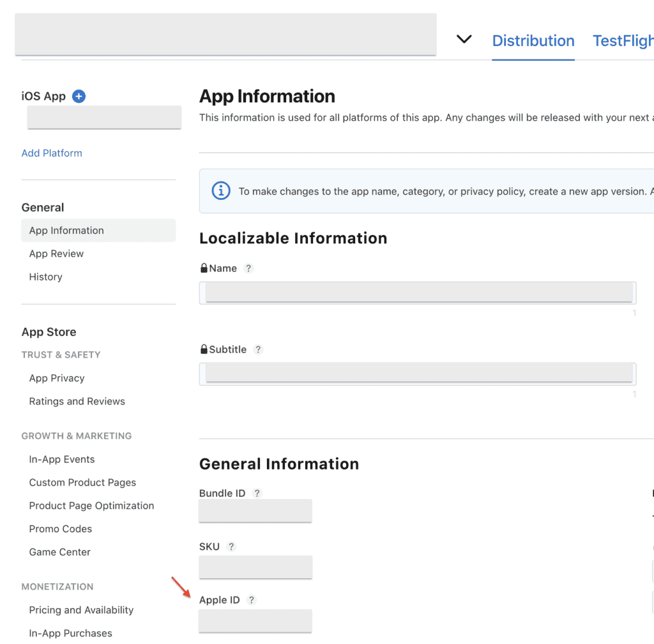The height and width of the screenshot is (644, 654).
Task: Click the Subtitle input field
Action: point(418,374)
